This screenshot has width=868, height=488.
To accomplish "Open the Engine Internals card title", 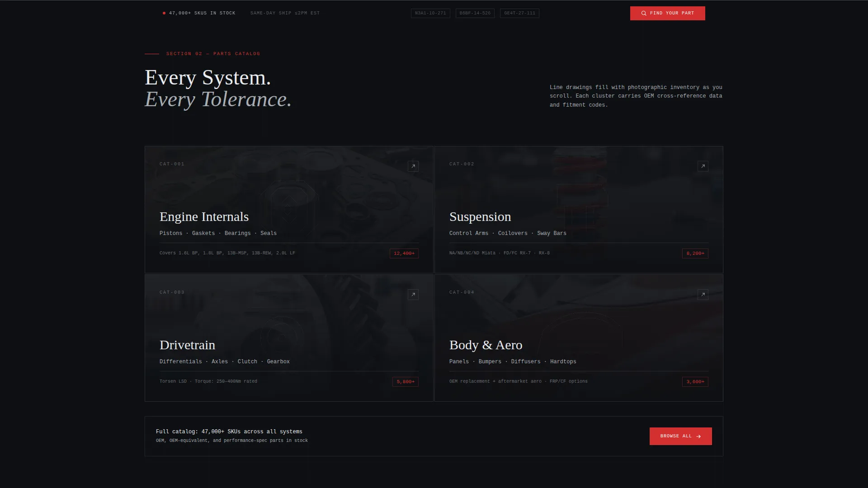I will pos(204,217).
